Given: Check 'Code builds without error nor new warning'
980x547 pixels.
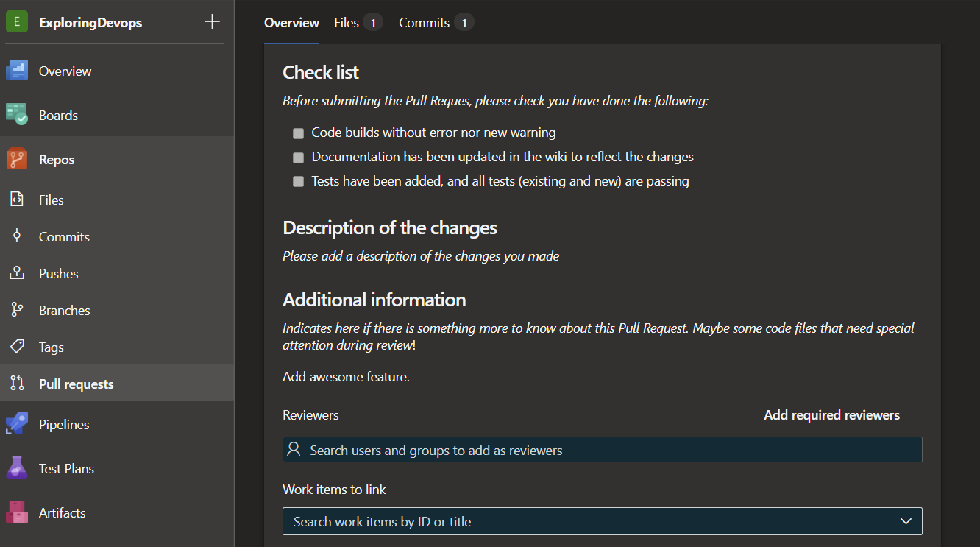Looking at the screenshot, I should point(298,133).
